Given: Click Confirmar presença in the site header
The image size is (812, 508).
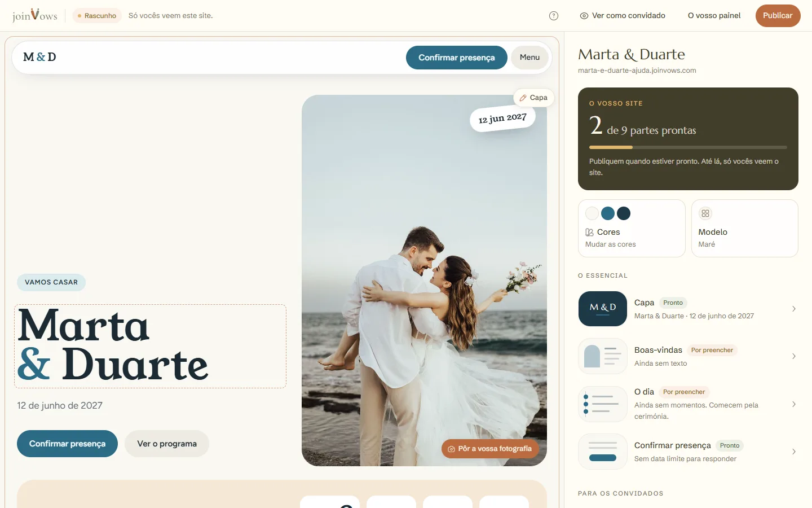Looking at the screenshot, I should click(x=457, y=58).
